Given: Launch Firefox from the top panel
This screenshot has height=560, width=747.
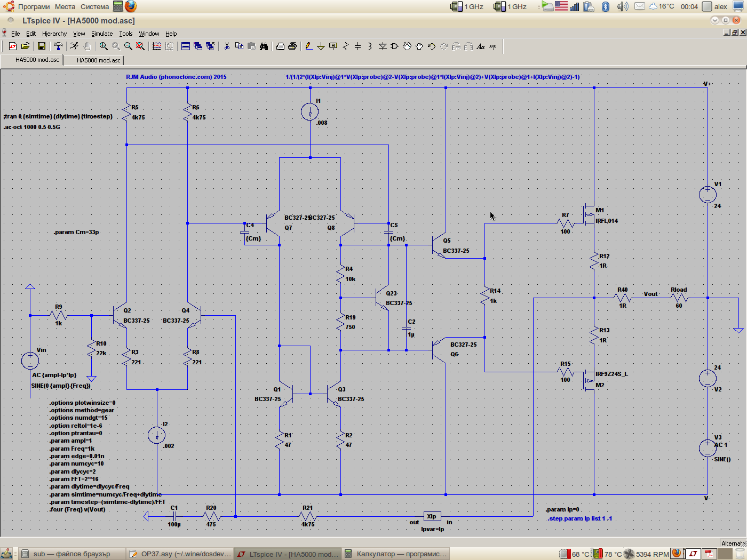Looking at the screenshot, I should pyautogui.click(x=131, y=6).
